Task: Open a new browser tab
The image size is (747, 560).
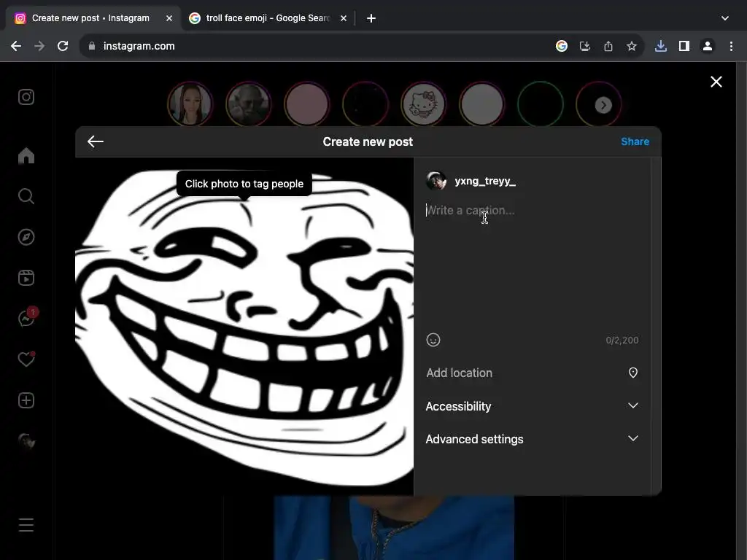Action: pyautogui.click(x=371, y=18)
